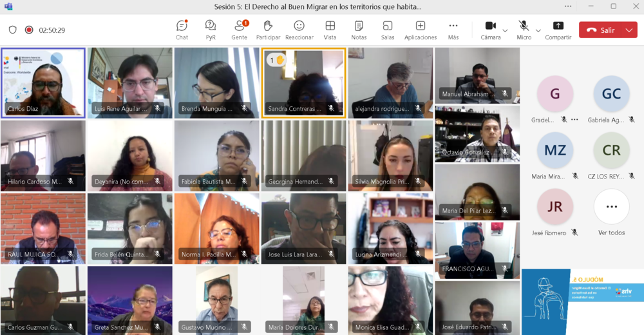This screenshot has height=335, width=644.
Task: Open the Salas breakout rooms
Action: [388, 30]
